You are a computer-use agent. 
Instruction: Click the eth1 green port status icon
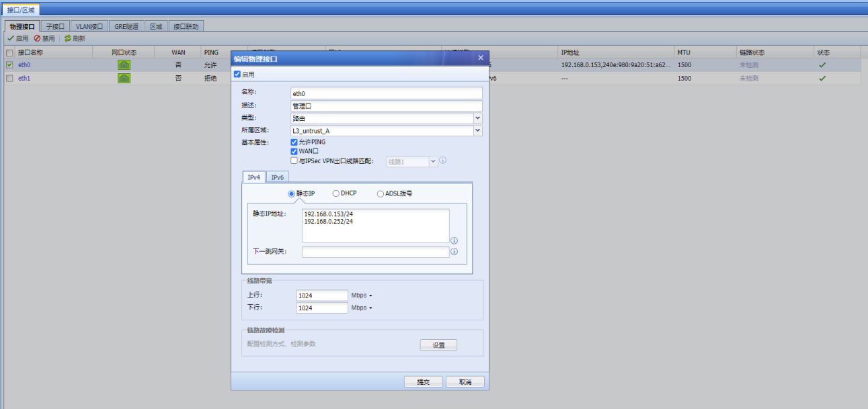click(x=124, y=78)
